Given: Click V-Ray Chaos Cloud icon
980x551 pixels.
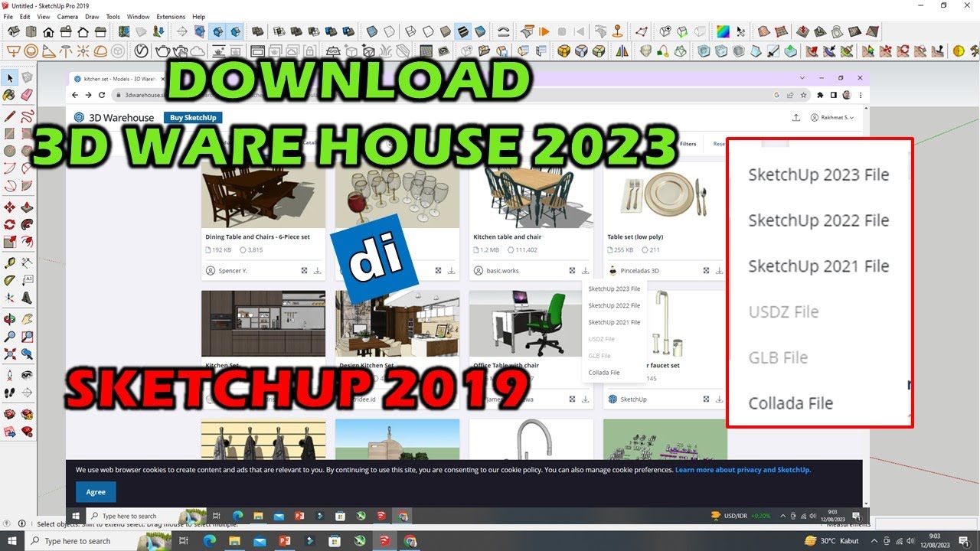Looking at the screenshot, I should 198,51.
